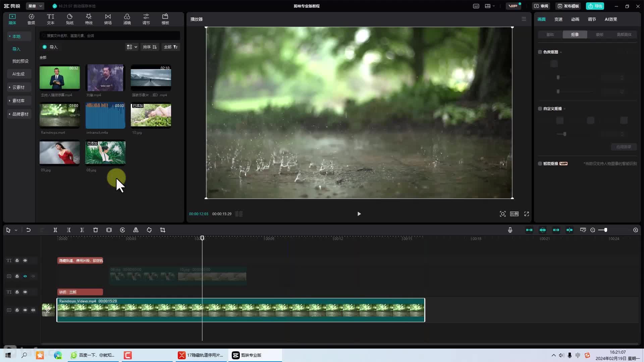Click the 导入 import button with plus
644x362 pixels.
coord(50,47)
